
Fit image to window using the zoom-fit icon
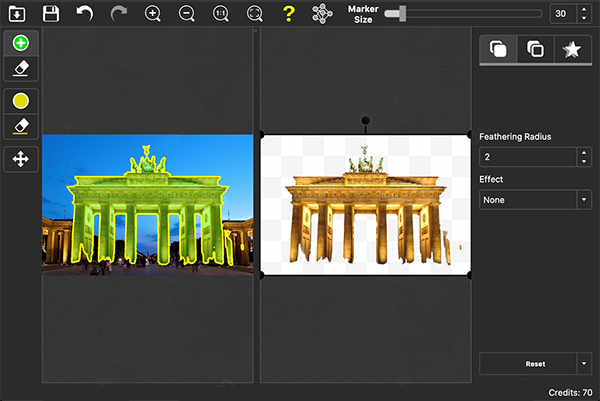pyautogui.click(x=254, y=14)
